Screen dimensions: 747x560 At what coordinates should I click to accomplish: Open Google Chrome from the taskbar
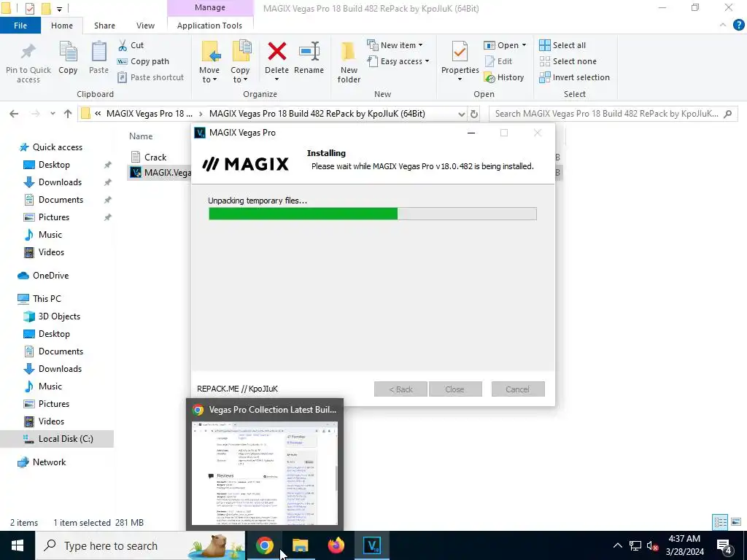pos(264,545)
